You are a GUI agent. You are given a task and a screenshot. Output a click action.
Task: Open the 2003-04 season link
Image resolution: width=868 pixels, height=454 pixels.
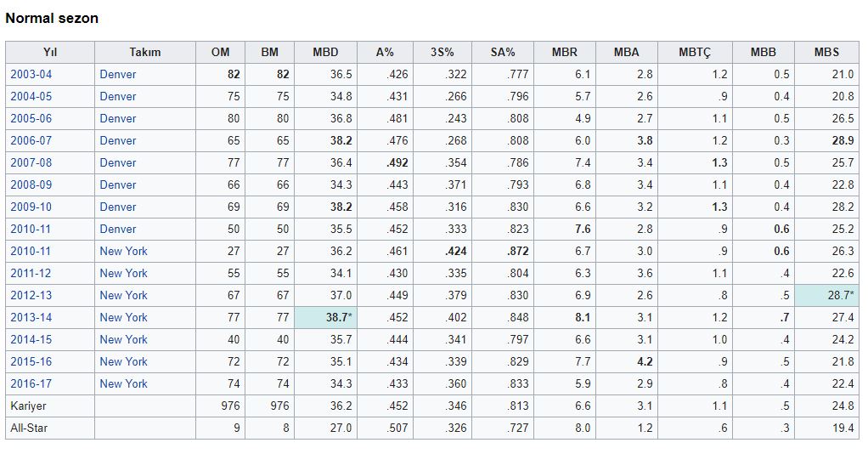pyautogui.click(x=31, y=75)
